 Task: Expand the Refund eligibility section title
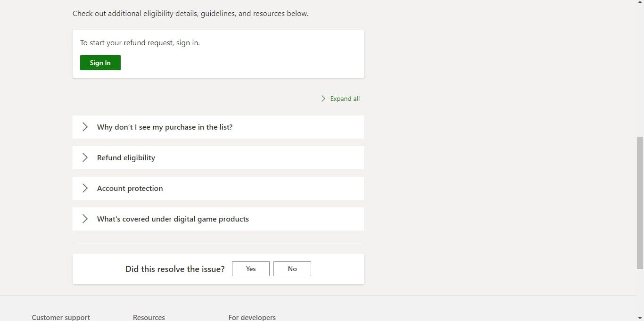coord(126,157)
